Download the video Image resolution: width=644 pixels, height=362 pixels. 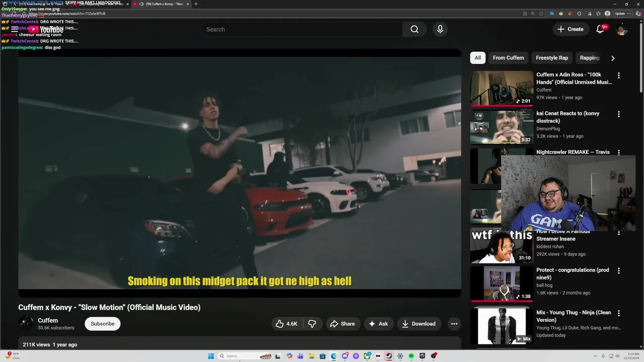(x=419, y=324)
